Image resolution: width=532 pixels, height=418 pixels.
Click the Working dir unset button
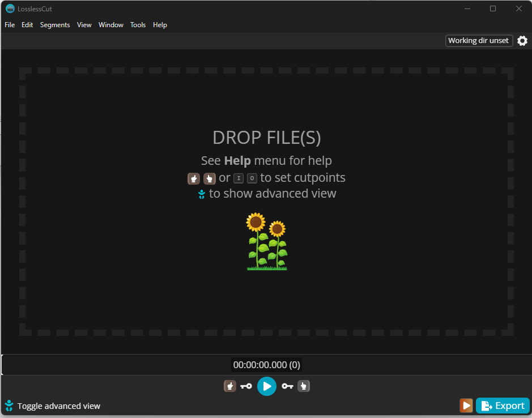click(x=479, y=41)
